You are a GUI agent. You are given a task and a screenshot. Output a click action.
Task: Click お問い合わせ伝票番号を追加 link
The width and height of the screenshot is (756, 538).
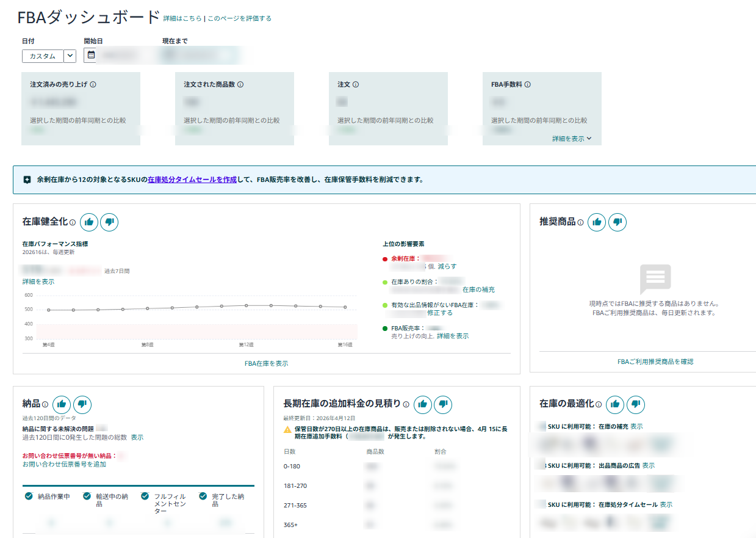64,464
